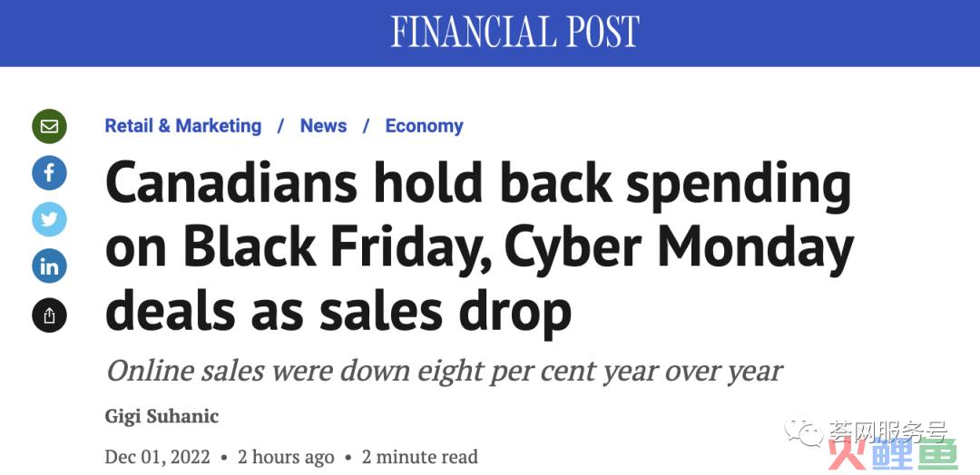Click the 2 hours ago timestamp
The image size is (980, 475).
286,457
